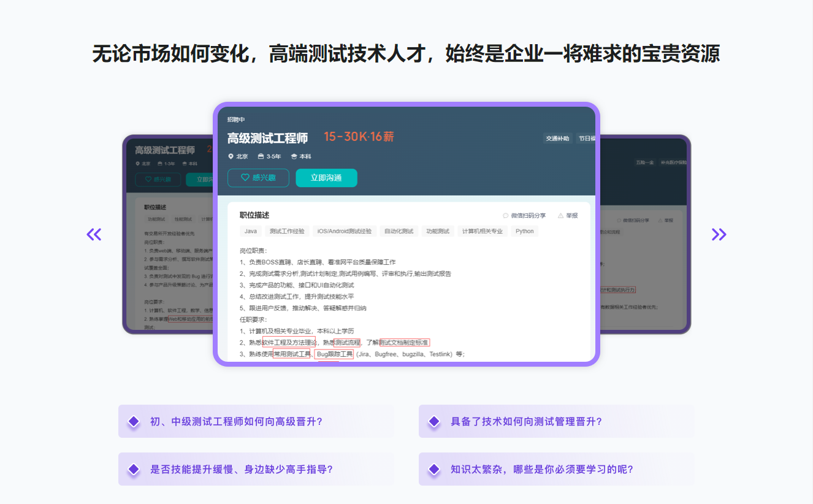Click the 北京 location pin icon
The height and width of the screenshot is (504, 813).
pyautogui.click(x=231, y=156)
